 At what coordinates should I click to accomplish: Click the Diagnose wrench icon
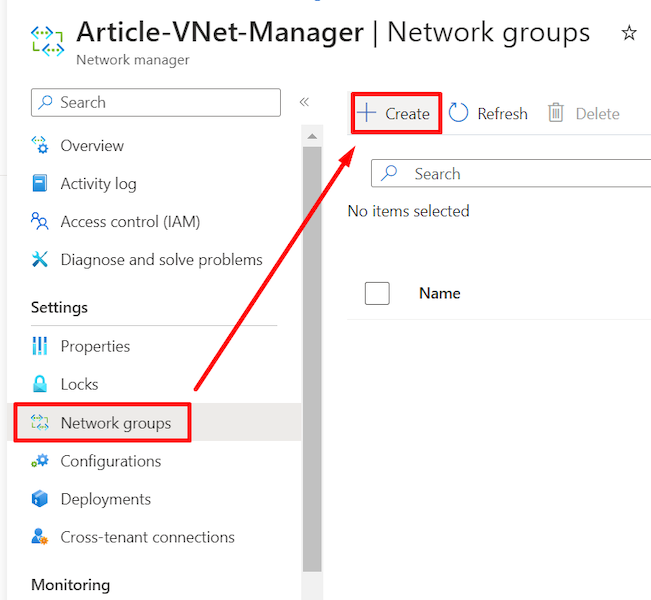[x=40, y=260]
